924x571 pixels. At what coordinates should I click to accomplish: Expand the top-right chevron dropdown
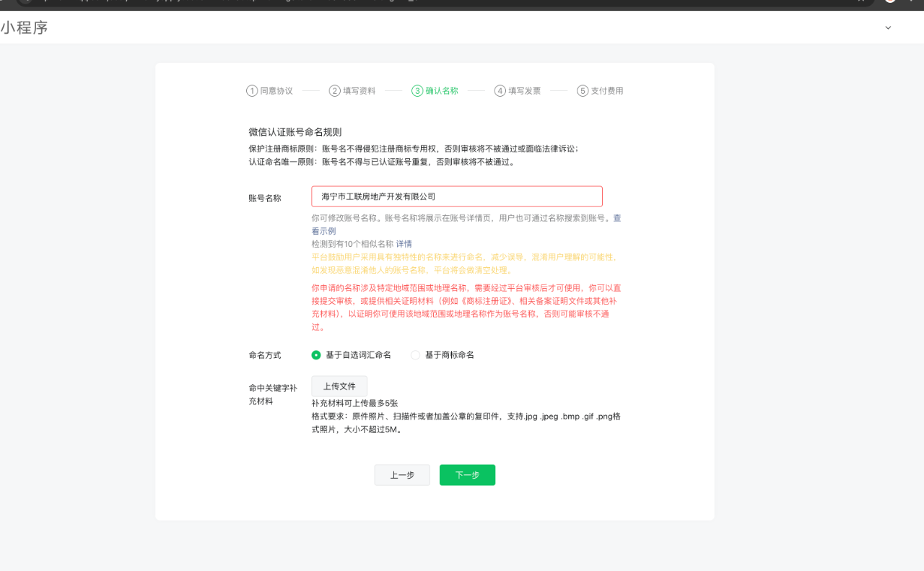(x=888, y=28)
